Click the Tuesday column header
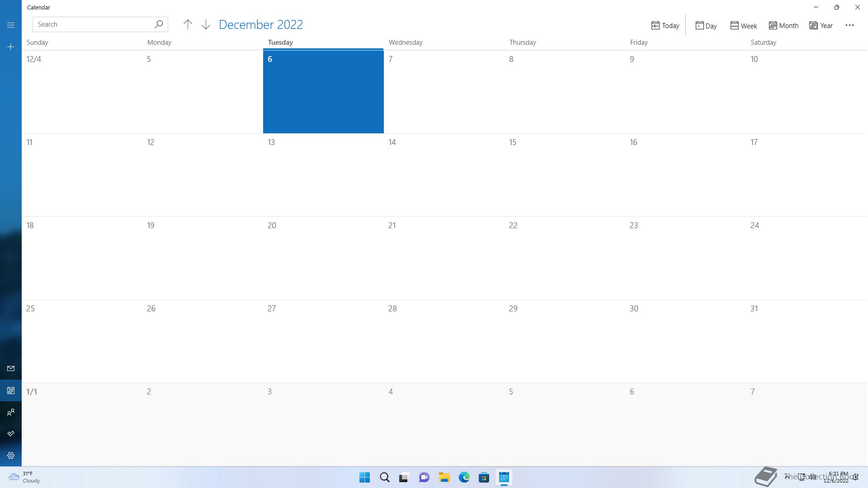Image resolution: width=868 pixels, height=488 pixels. (x=280, y=42)
